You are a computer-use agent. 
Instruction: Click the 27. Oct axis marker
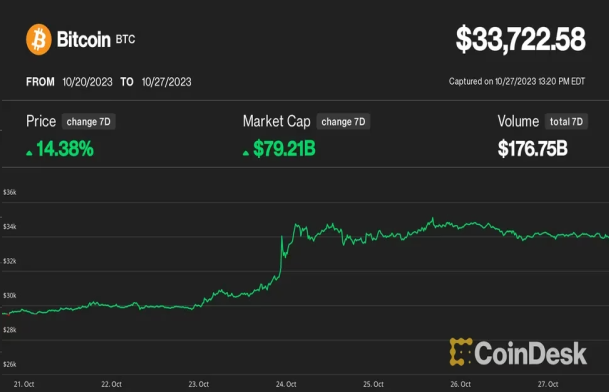[548, 384]
